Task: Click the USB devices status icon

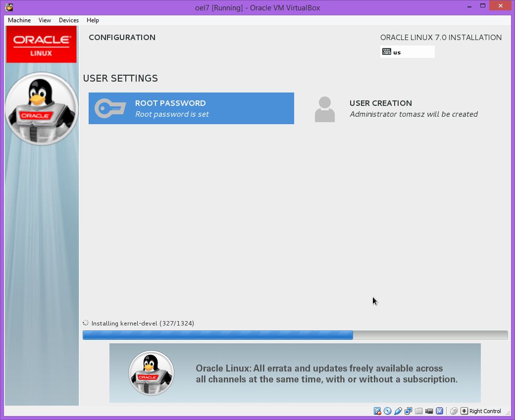Action: click(x=398, y=411)
